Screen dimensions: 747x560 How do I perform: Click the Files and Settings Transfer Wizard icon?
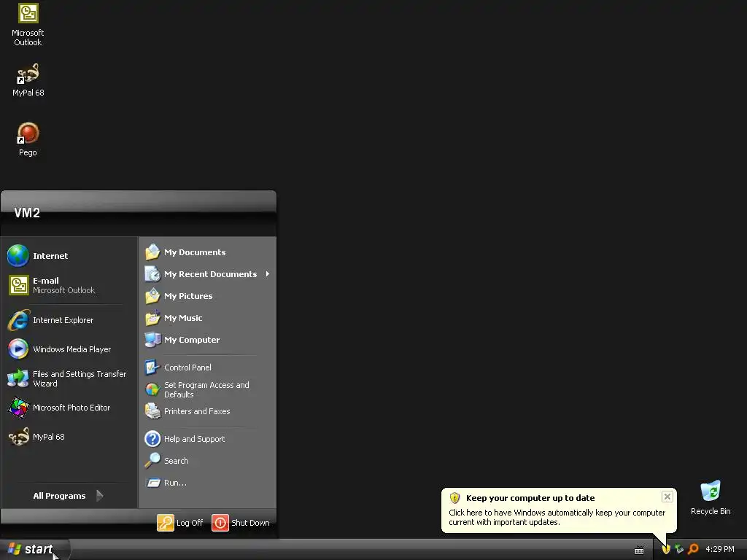18,378
